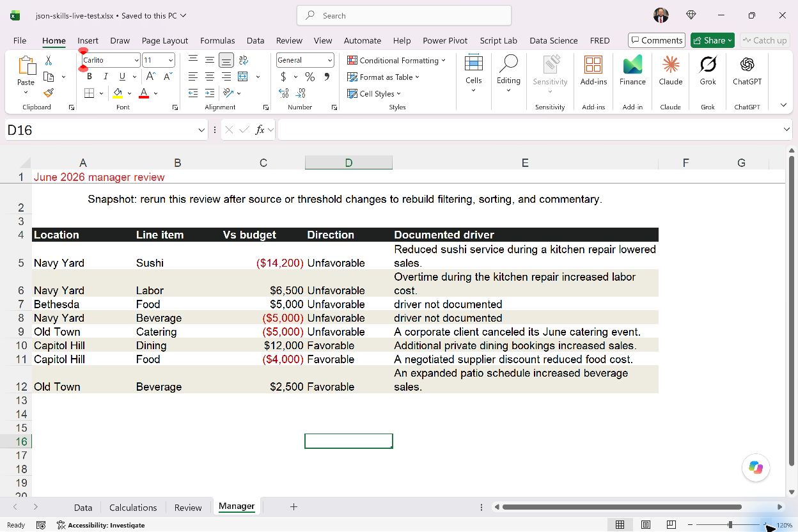The image size is (798, 532).
Task: Open the Carlito font name dropdown
Action: pyautogui.click(x=136, y=60)
